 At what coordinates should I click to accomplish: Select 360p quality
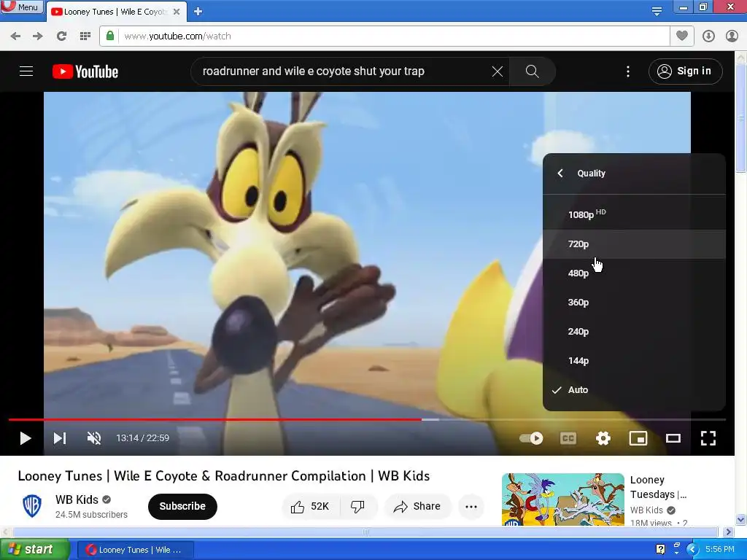634,302
